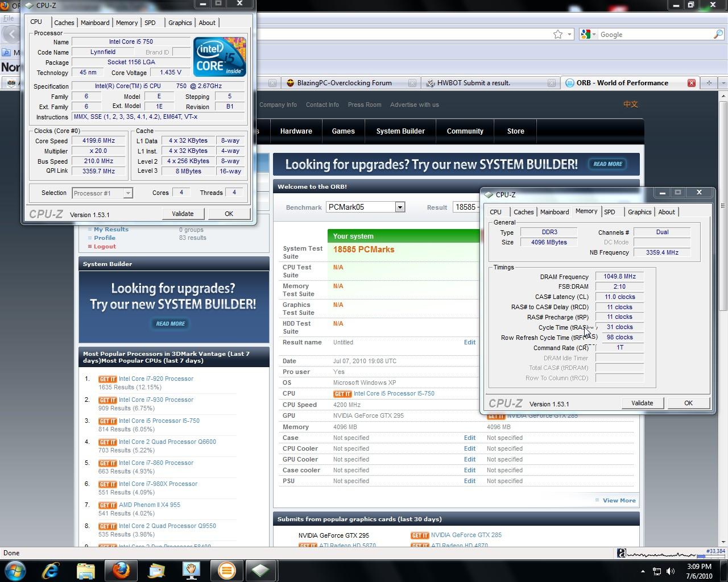This screenshot has width=728, height=582.
Task: Open the mail folder taskbar icon
Action: coord(156,570)
